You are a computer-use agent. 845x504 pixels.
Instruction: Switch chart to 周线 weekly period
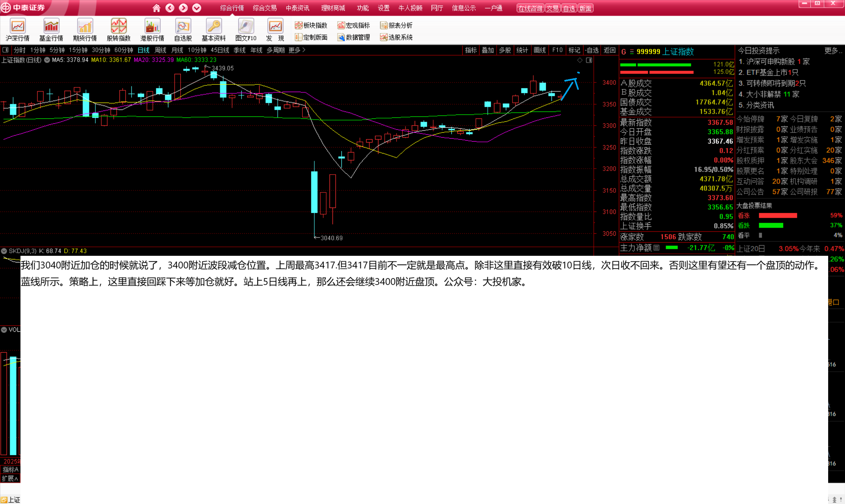point(160,50)
